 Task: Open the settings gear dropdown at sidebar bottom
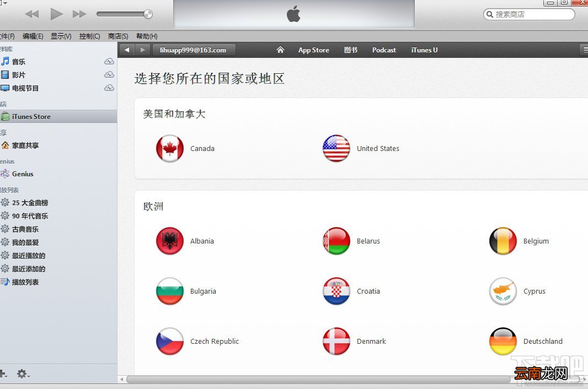23,374
